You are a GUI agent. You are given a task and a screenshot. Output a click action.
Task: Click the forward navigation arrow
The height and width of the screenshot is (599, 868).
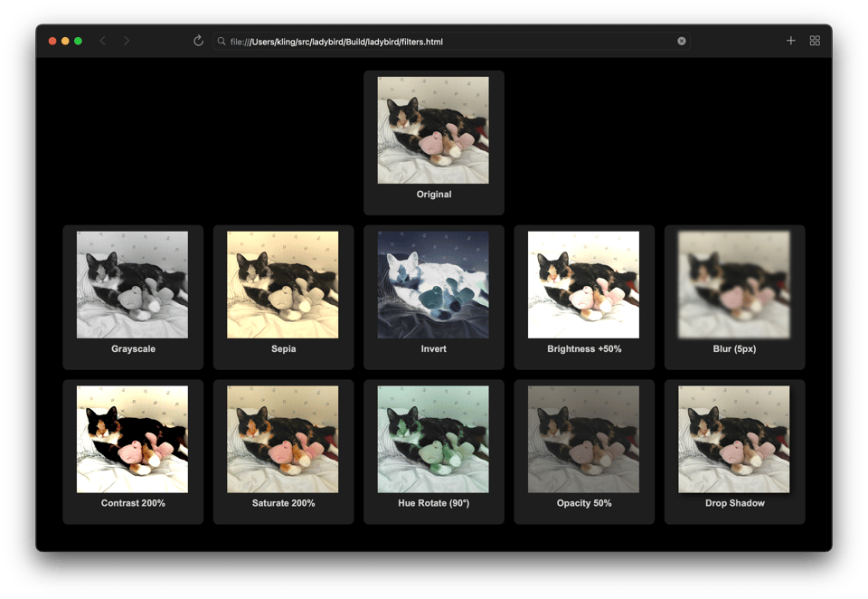coord(127,41)
